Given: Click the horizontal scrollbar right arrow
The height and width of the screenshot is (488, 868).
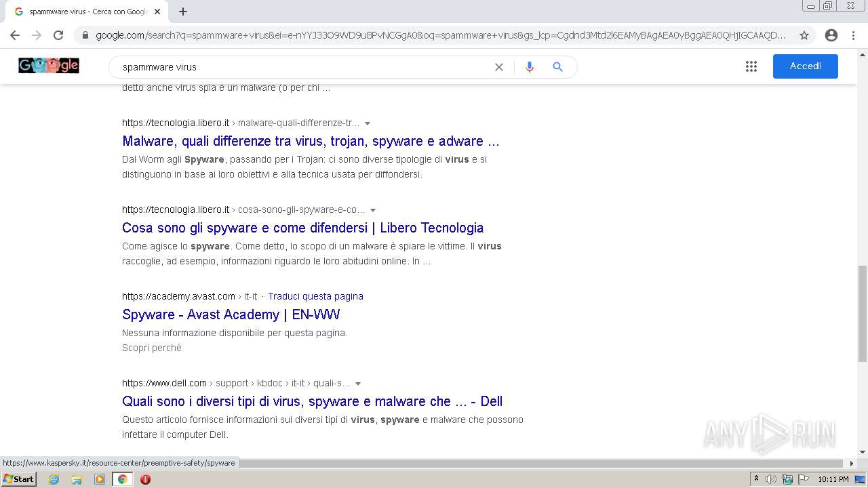Looking at the screenshot, I should (x=852, y=464).
